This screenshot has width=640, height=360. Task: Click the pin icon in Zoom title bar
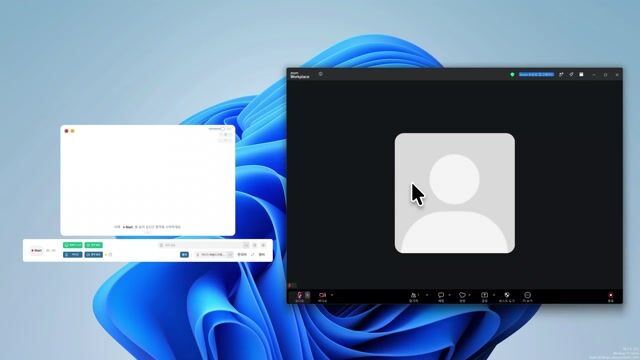tap(571, 75)
